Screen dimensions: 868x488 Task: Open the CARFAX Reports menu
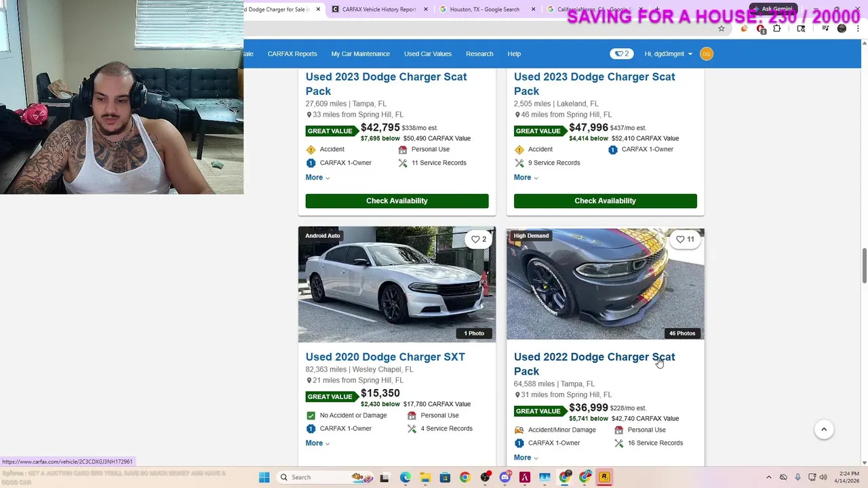(292, 54)
